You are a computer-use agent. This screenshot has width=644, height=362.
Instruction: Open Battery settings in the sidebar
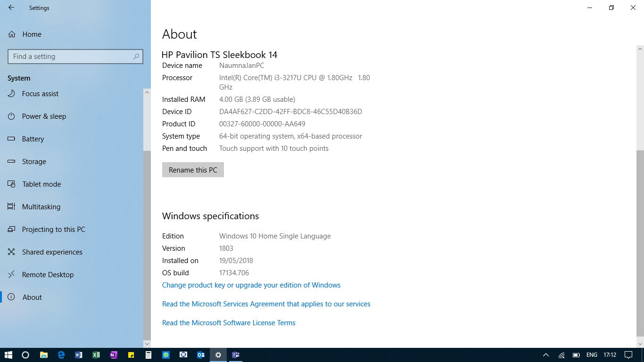pyautogui.click(x=33, y=139)
